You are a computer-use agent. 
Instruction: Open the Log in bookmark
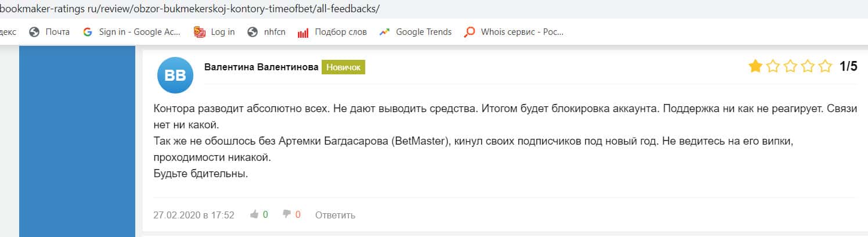point(215,32)
